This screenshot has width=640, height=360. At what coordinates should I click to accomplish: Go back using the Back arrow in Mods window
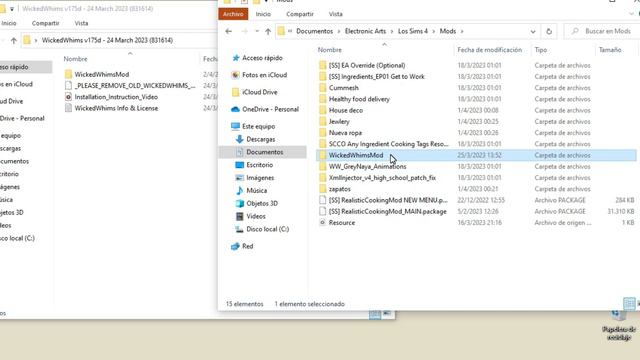229,31
